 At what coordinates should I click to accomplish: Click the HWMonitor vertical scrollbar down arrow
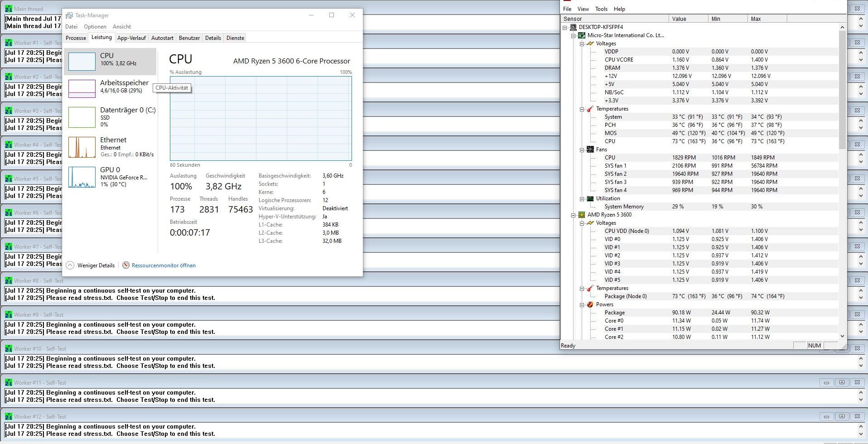842,336
